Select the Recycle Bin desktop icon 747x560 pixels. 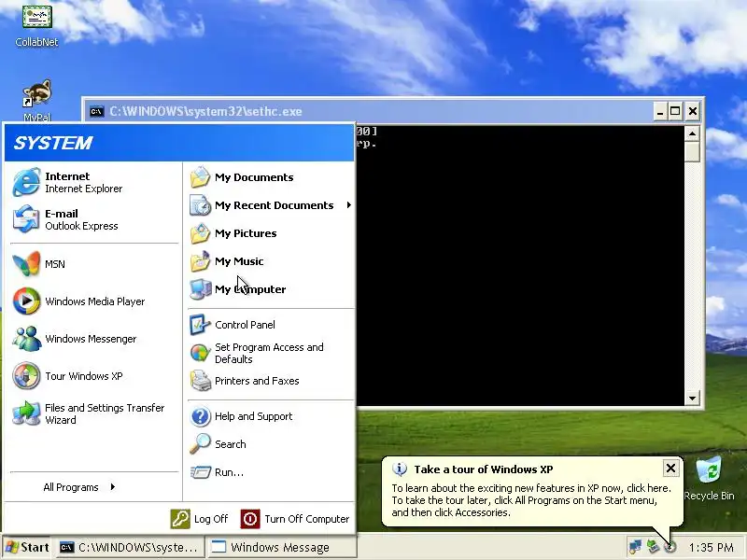pos(709,479)
